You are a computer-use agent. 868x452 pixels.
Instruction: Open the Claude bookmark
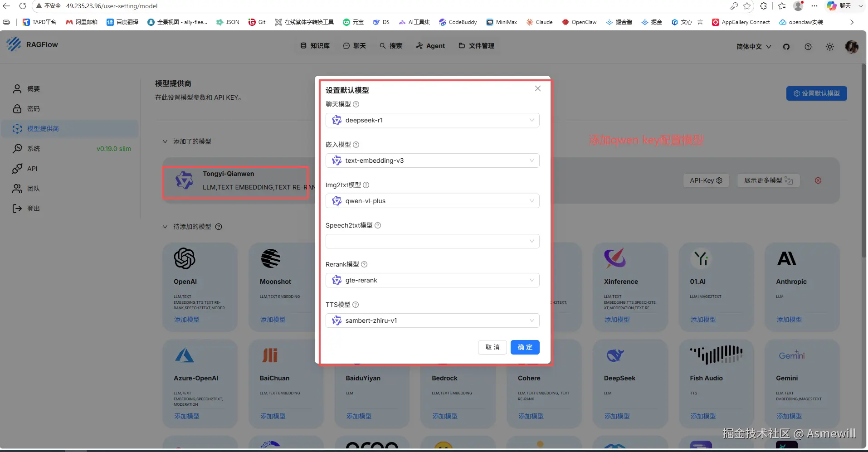point(539,22)
